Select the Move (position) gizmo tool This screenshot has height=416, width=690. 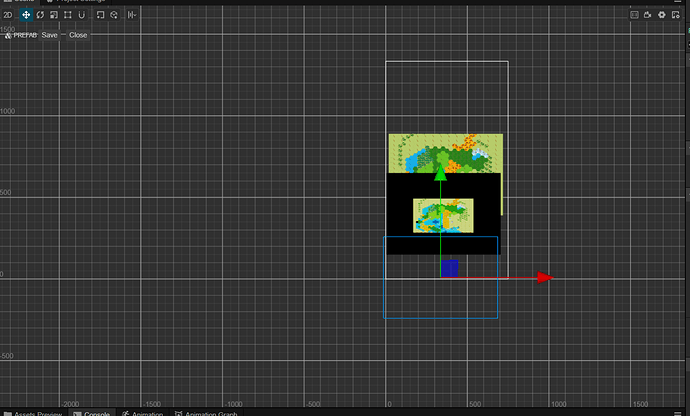click(26, 15)
